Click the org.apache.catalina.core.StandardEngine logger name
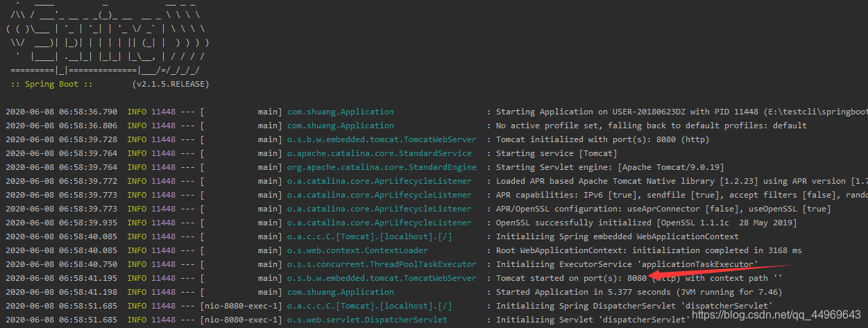 pos(382,167)
